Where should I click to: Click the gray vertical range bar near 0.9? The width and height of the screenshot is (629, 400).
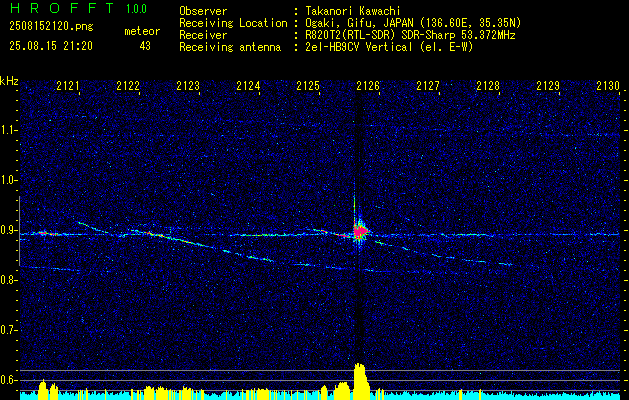(x=20, y=231)
